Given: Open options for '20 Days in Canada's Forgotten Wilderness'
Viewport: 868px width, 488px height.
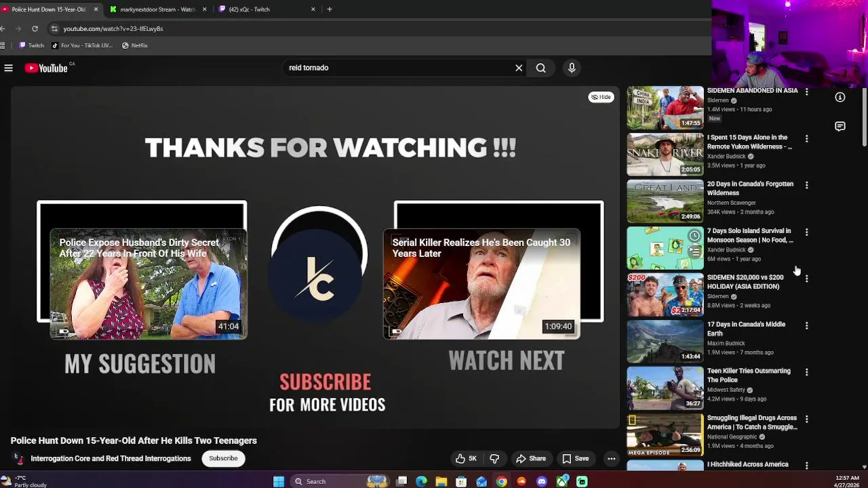Looking at the screenshot, I should (806, 185).
